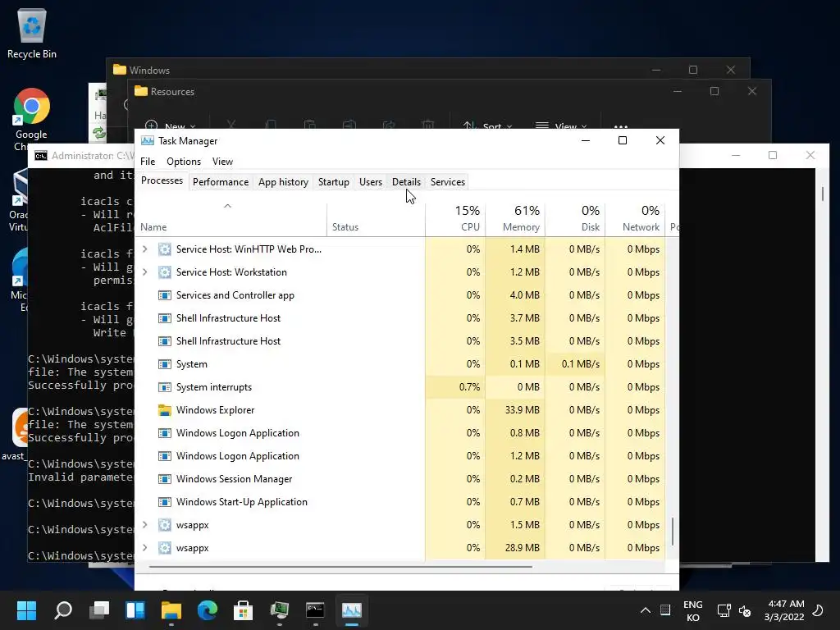Switch to the App history tab
Screen dimensions: 840x630
(283, 181)
